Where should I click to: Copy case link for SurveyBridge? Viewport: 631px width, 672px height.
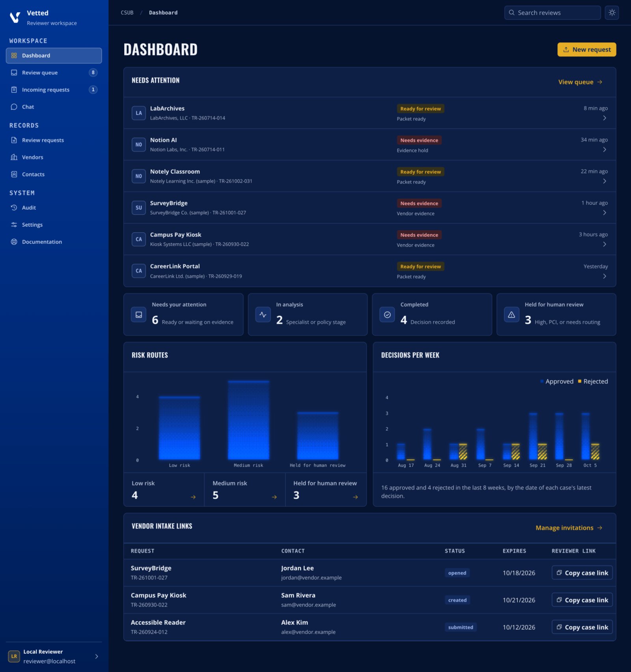pos(582,573)
